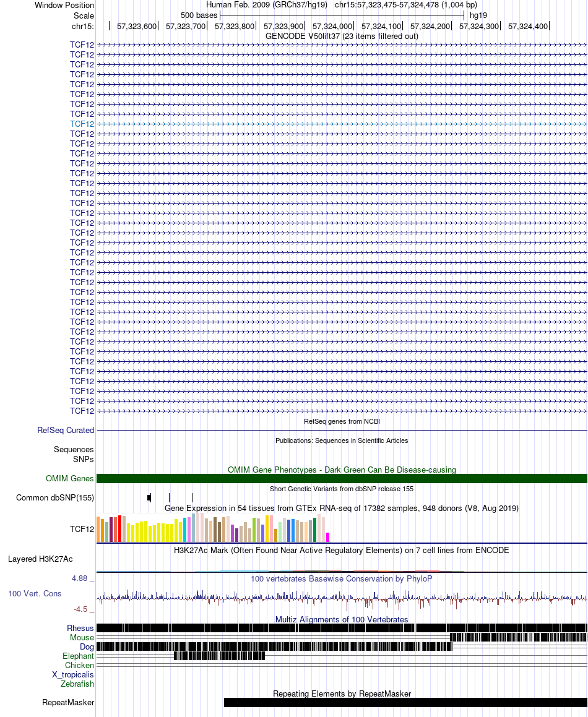
Task: Click the Mouse alignment block
Action: tap(519, 637)
